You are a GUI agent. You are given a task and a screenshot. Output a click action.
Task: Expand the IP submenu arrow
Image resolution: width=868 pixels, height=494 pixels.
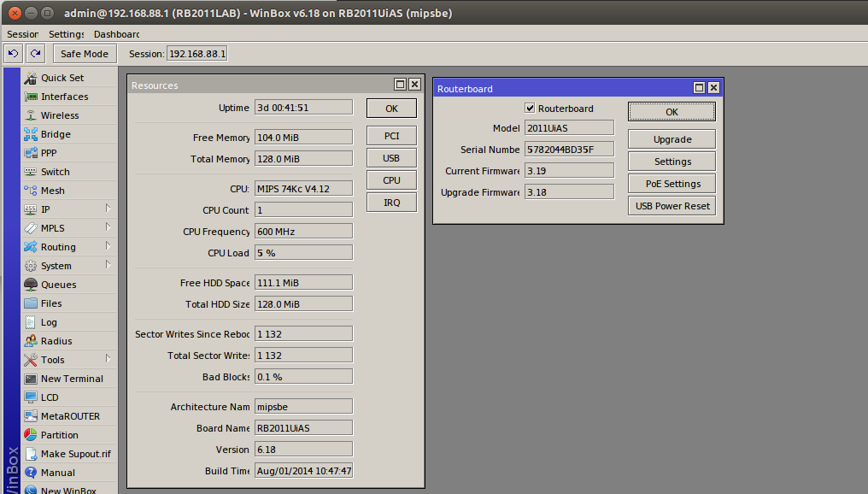(108, 209)
